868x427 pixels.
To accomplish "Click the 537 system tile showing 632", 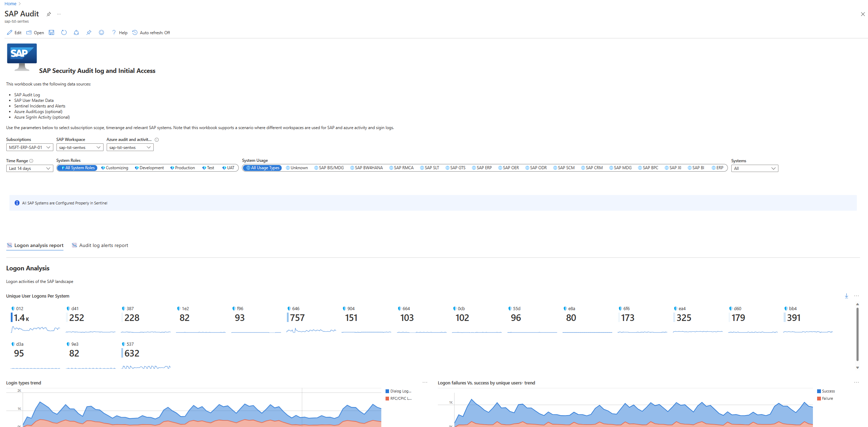I will [x=146, y=355].
